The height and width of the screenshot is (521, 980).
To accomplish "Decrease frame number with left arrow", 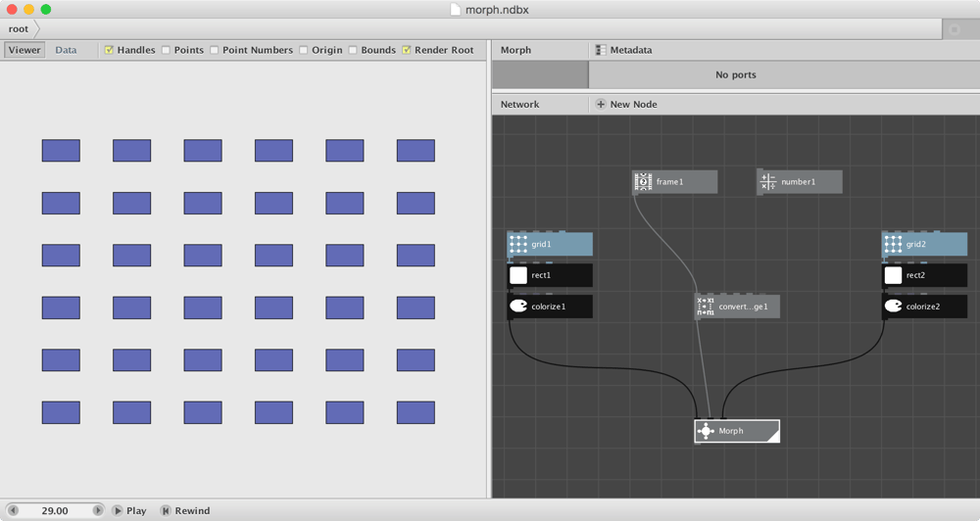I will tap(13, 510).
